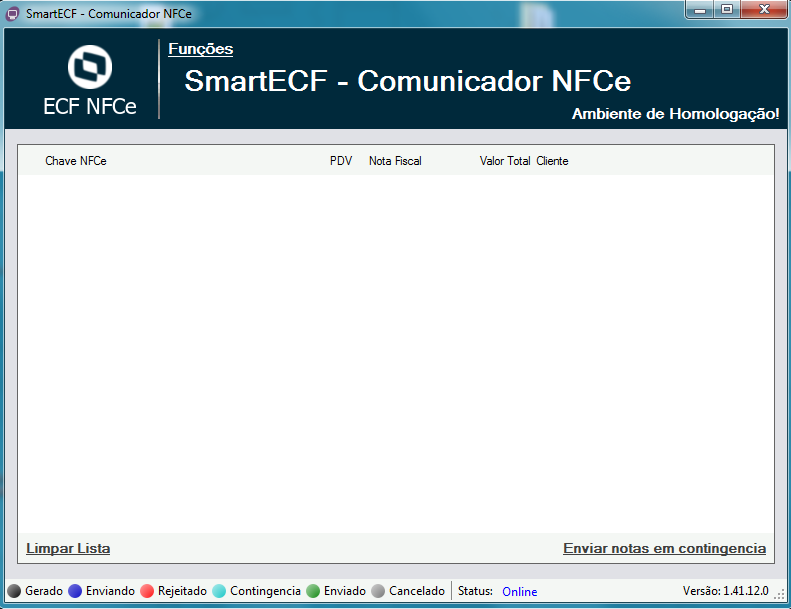Click the Status: label
This screenshot has height=609, width=791.
pos(475,591)
